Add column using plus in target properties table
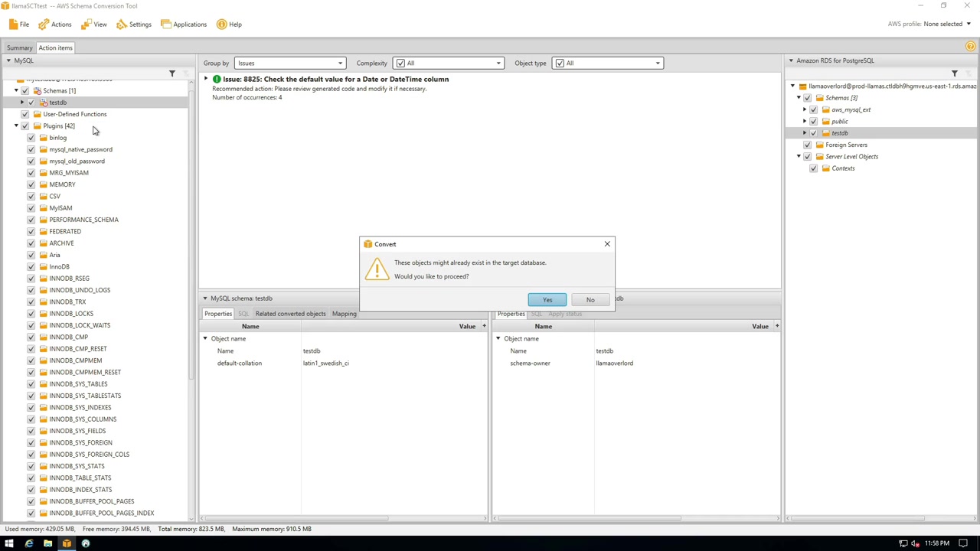 (776, 326)
